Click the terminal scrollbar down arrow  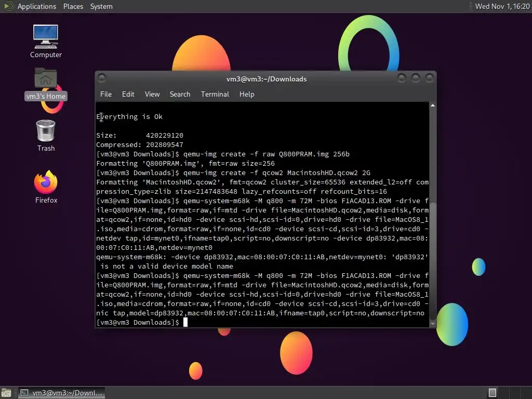433,324
